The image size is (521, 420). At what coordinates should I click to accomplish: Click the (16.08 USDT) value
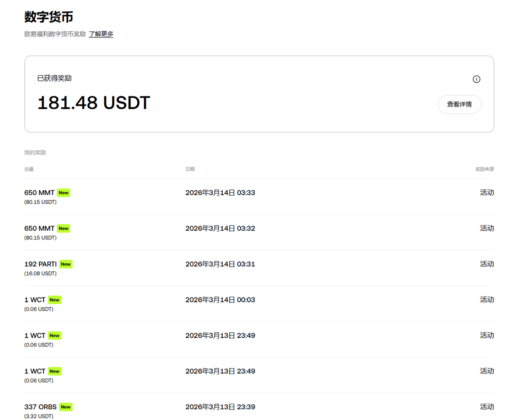[40, 273]
